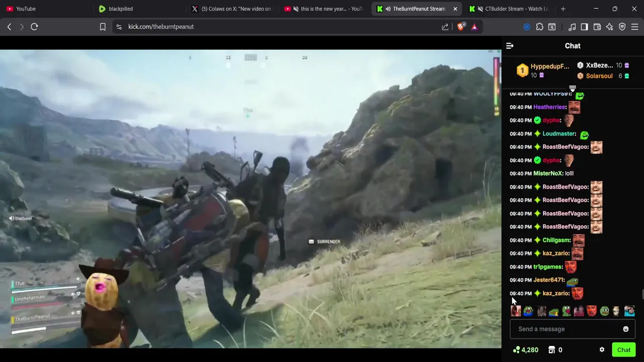Open a new browser tab
Viewport: 644px width, 362px height.
[x=563, y=9]
